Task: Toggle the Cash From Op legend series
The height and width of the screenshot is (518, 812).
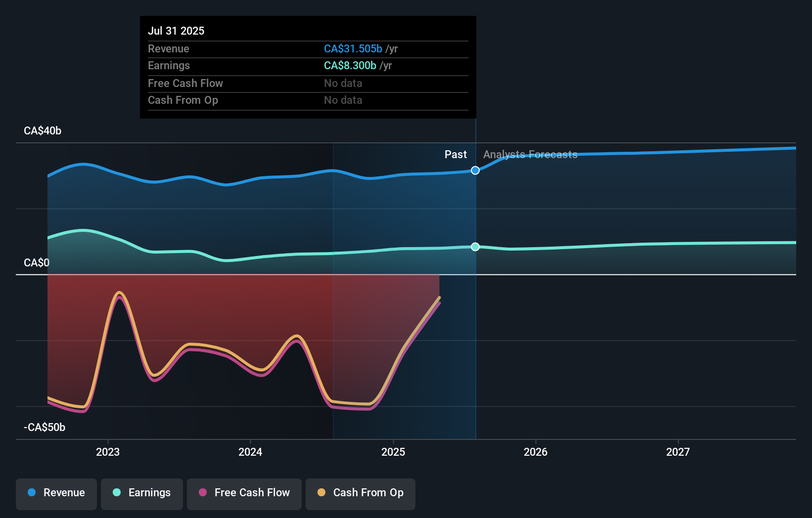Action: click(x=361, y=494)
